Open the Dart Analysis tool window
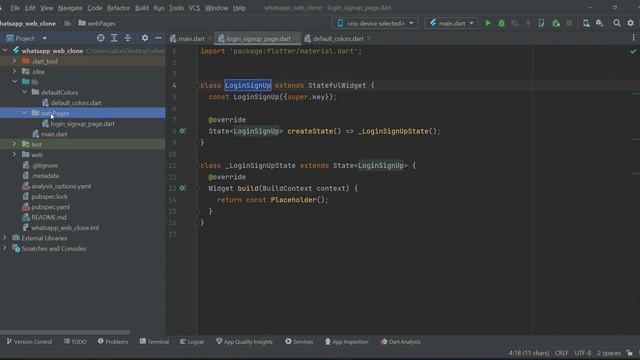This screenshot has height=360, width=640. [x=400, y=342]
